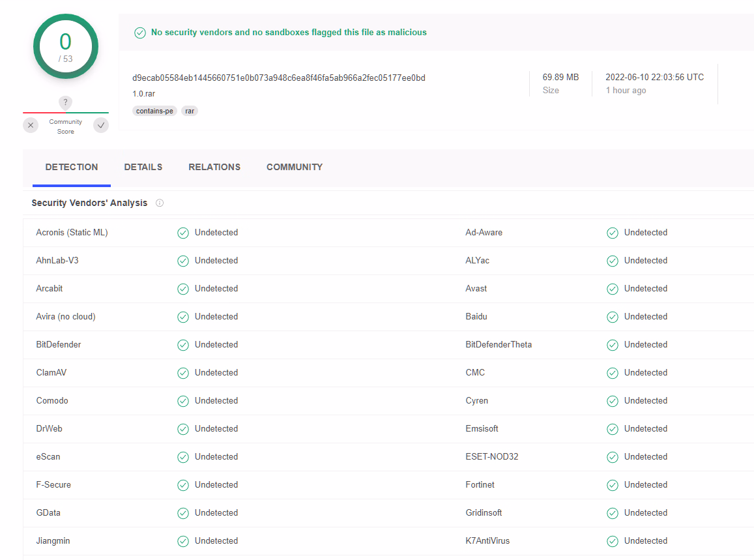Screen dimensions: 754x560
Task: Click the check icon in the Ad-Aware row
Action: tap(613, 233)
